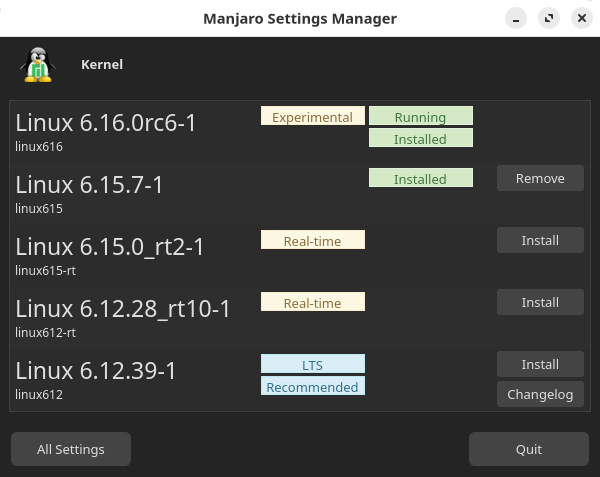
Task: Close the Manjaro Settings Manager window
Action: [x=582, y=18]
